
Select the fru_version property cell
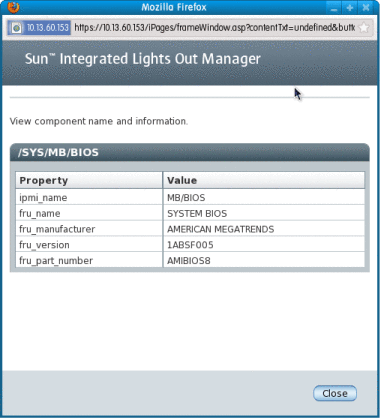(x=89, y=244)
